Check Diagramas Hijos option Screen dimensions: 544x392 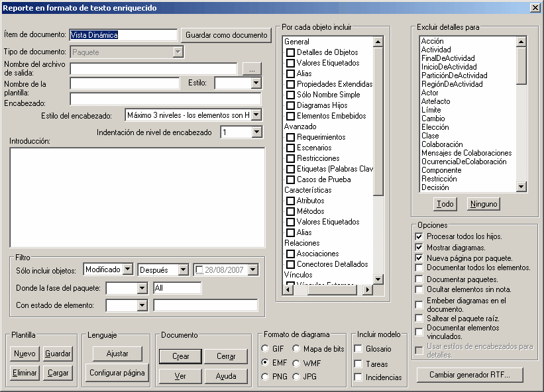(290, 105)
